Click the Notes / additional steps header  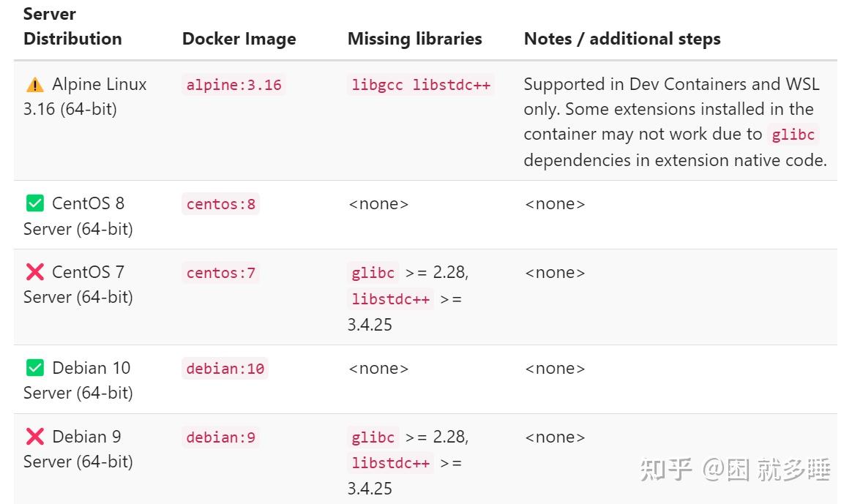(621, 40)
